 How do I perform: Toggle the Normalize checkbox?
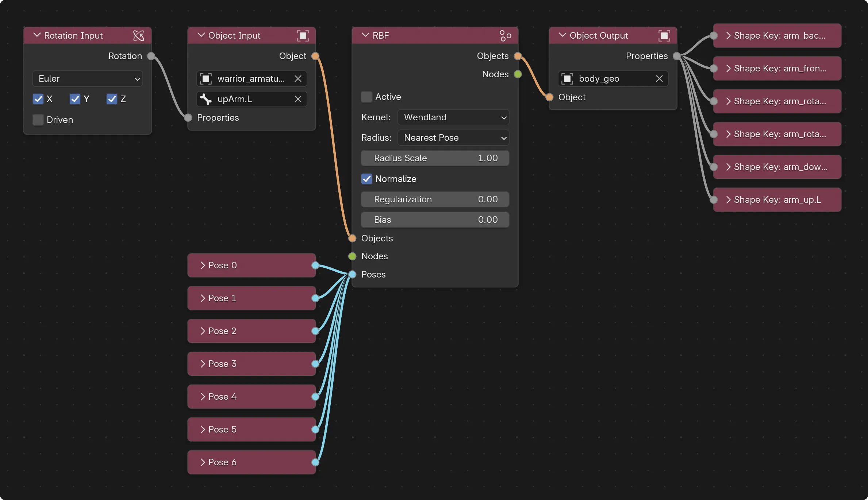point(366,179)
